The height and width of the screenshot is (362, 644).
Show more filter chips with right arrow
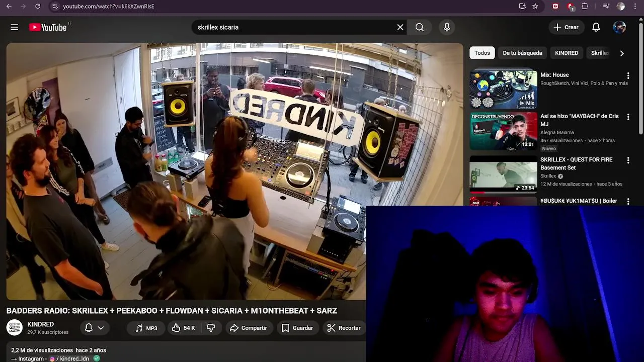tap(622, 53)
